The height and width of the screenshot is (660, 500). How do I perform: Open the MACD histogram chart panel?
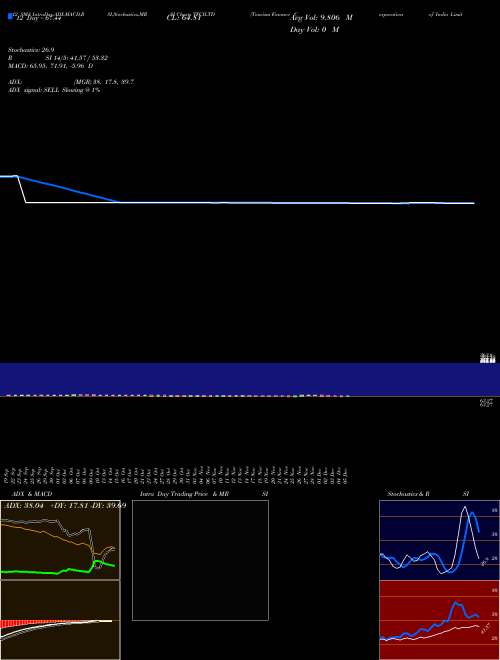[60, 620]
